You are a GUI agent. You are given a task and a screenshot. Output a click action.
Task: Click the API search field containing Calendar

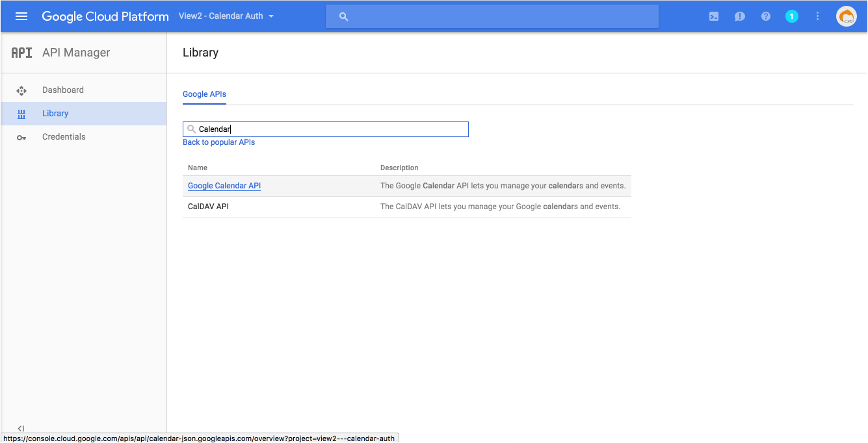tap(325, 129)
